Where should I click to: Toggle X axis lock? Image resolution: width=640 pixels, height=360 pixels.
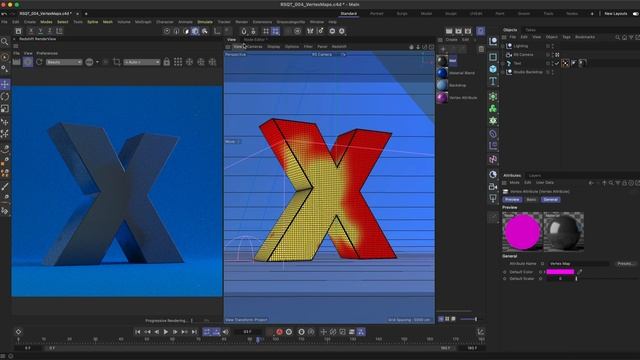pyautogui.click(x=31, y=31)
